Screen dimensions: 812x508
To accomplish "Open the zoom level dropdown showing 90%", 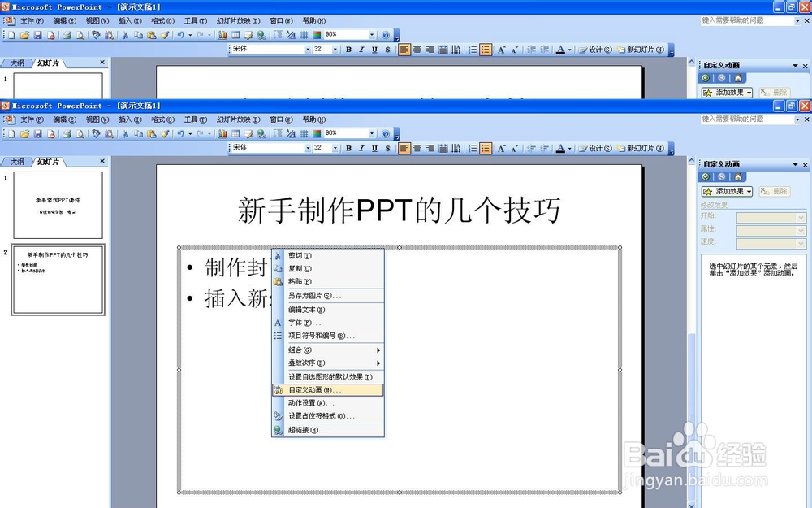I will [374, 134].
